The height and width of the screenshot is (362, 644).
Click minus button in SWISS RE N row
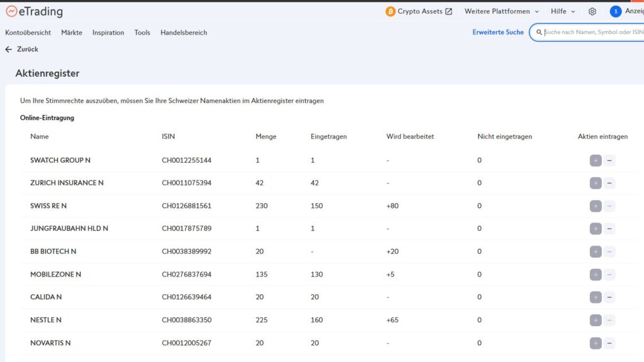[609, 206]
